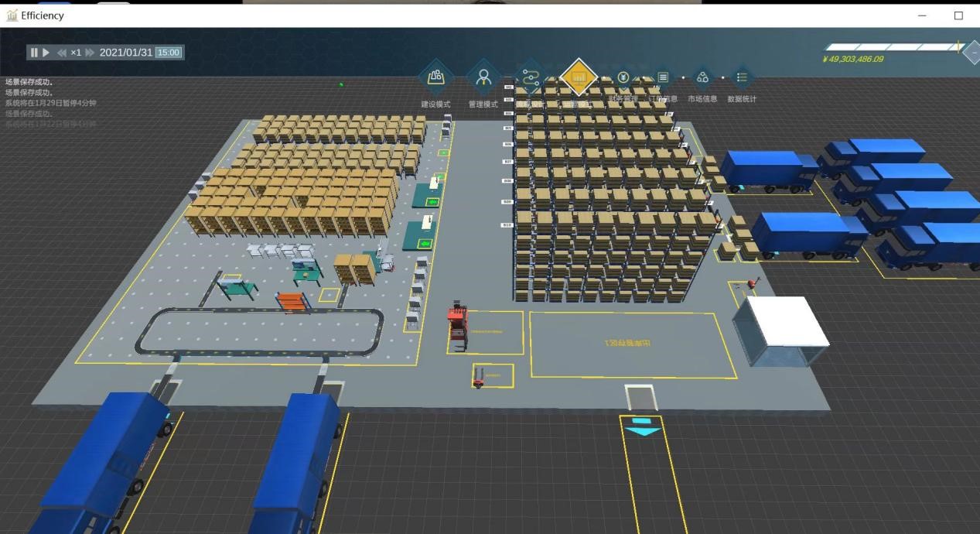Open the ¥ finance management icon
980x534 pixels.
[623, 77]
